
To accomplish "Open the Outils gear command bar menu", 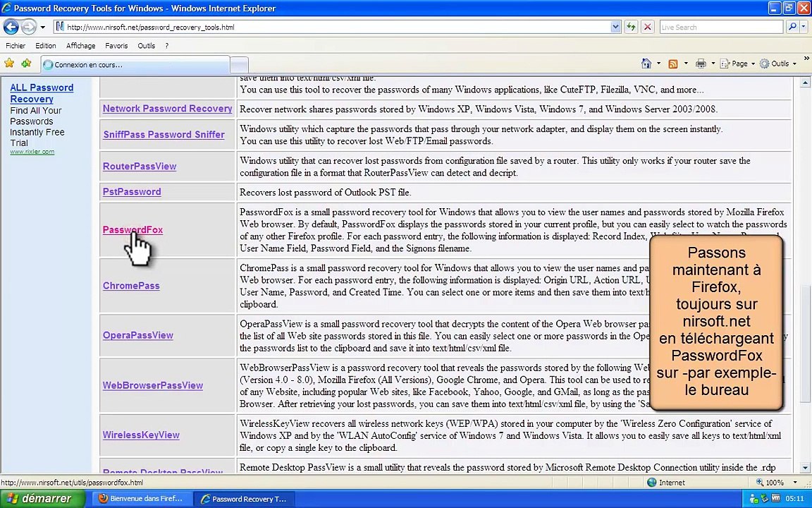I will coord(777,64).
